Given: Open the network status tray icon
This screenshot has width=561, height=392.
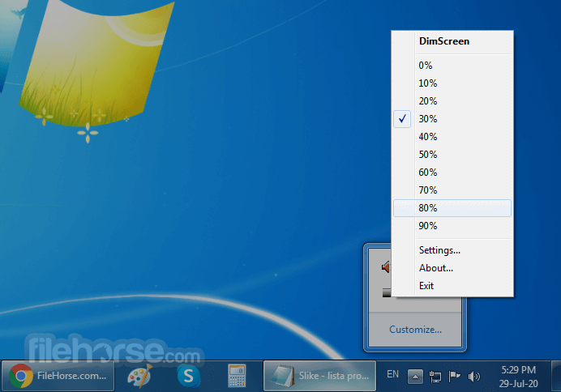Looking at the screenshot, I should coord(435,377).
